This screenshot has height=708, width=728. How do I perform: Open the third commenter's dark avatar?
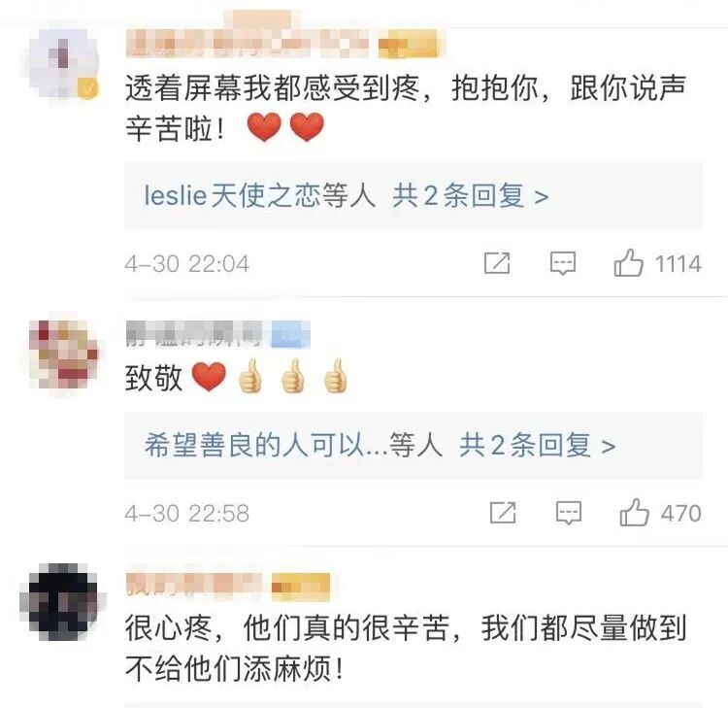click(x=63, y=601)
